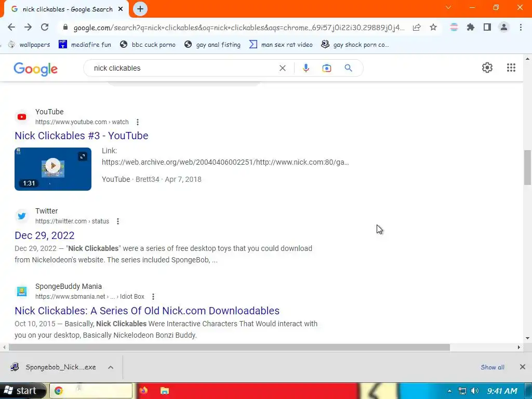Open Chrome's three-dot menu

click(x=521, y=27)
